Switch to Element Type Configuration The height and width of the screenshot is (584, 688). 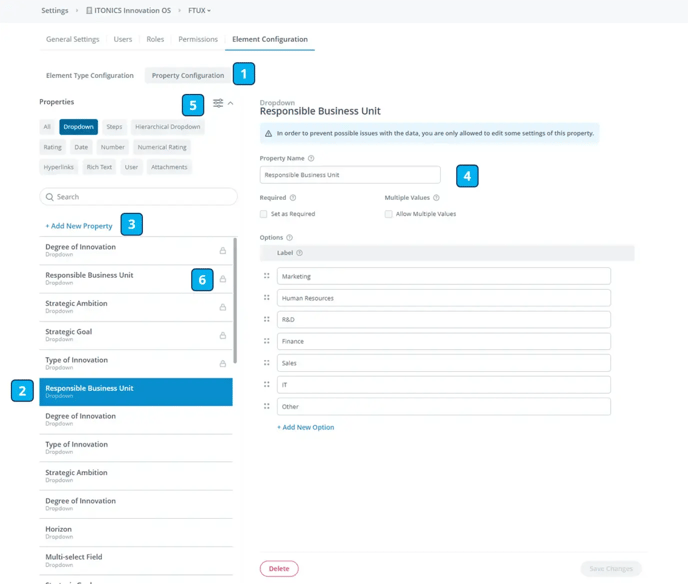(x=90, y=75)
